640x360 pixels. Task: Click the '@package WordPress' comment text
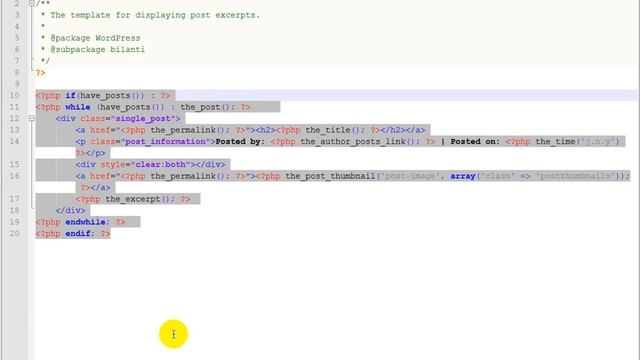tap(95, 38)
